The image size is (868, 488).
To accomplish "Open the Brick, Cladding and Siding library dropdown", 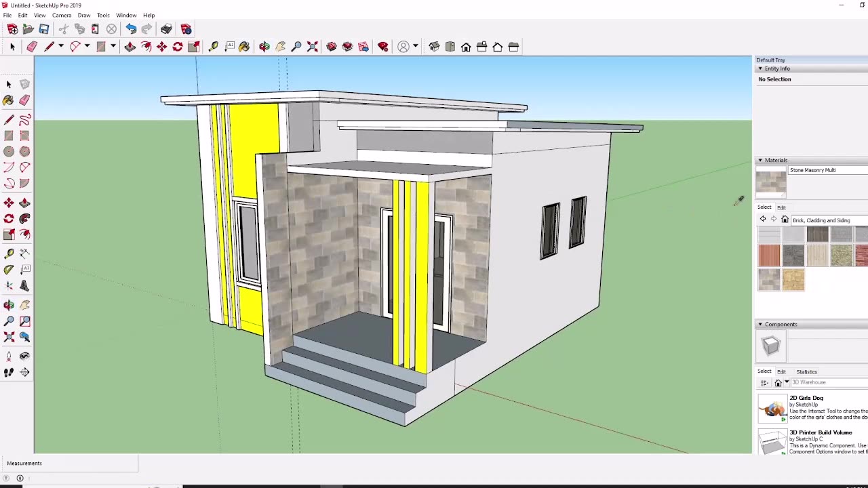I will coord(829,220).
